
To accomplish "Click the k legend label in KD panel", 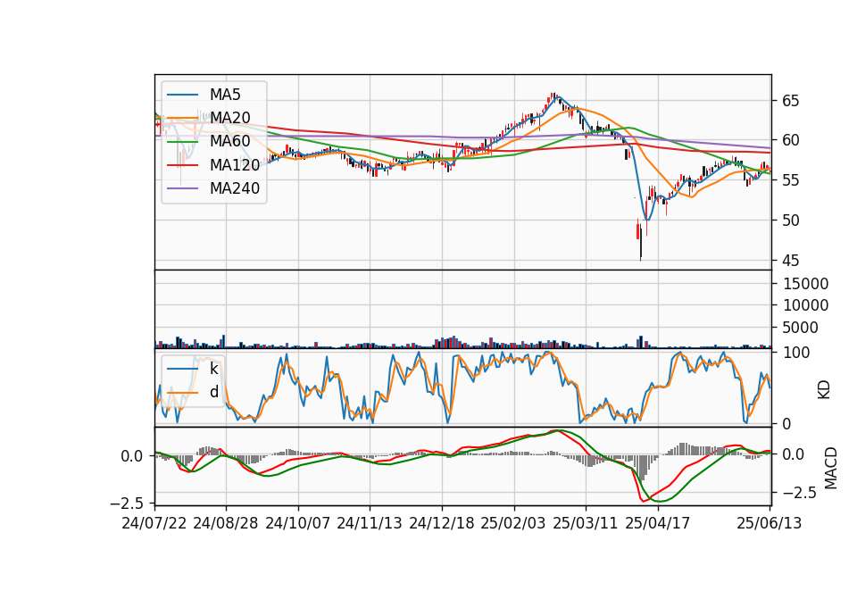I will [213, 369].
